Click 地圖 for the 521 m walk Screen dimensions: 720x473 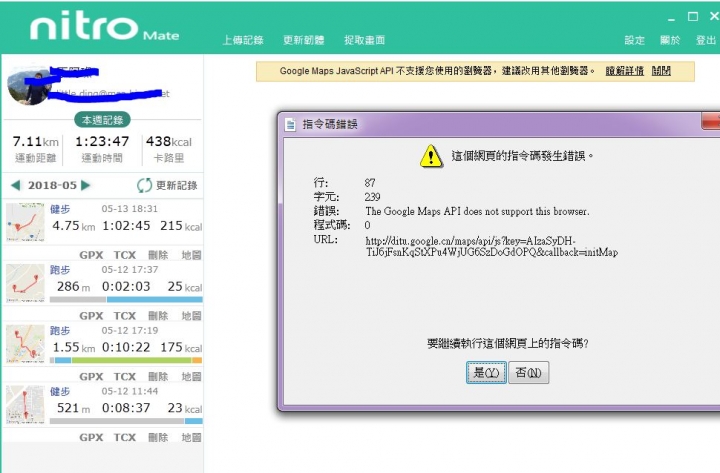click(191, 437)
